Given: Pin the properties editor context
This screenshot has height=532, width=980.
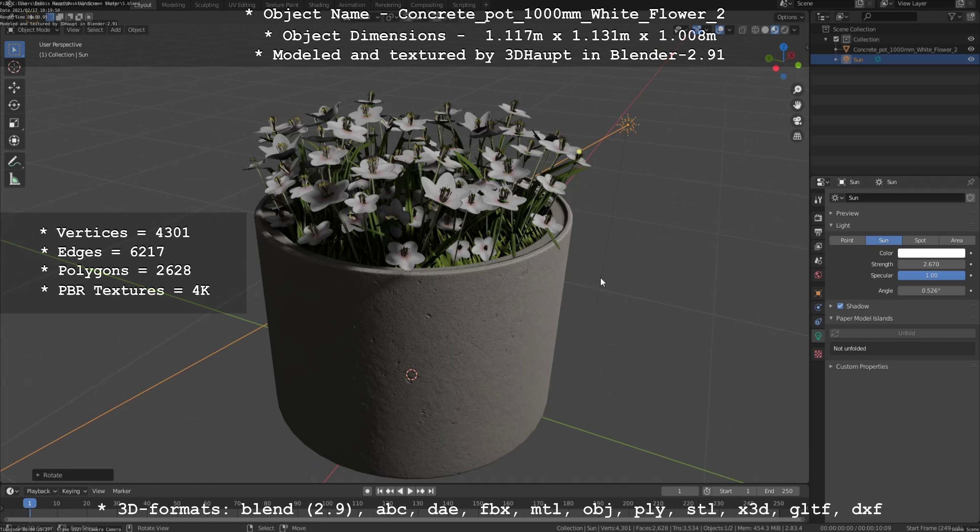Looking at the screenshot, I should click(970, 182).
